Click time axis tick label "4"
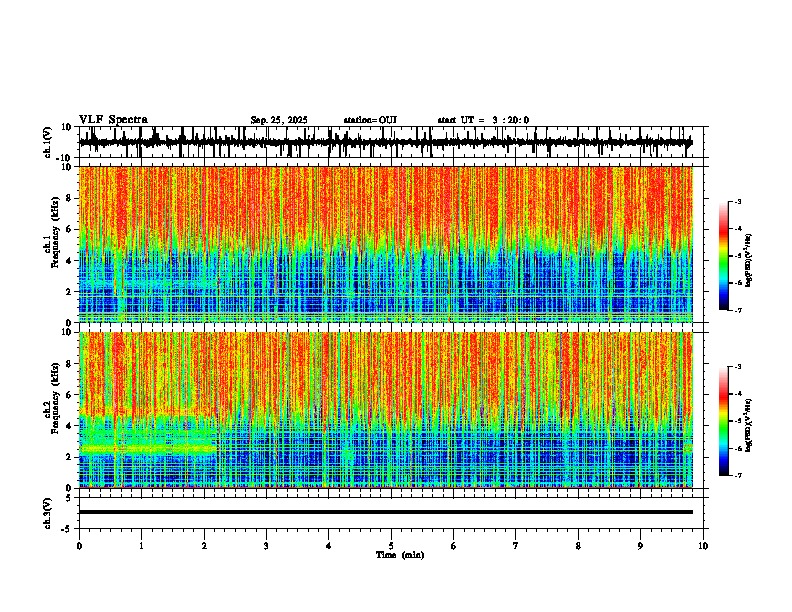Image resolution: width=792 pixels, height=612 pixels. 329,546
